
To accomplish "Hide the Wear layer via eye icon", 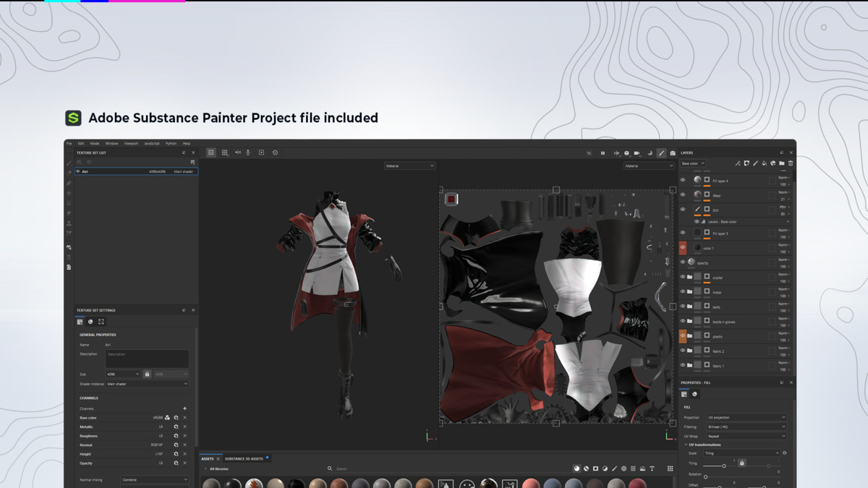I will (x=683, y=195).
